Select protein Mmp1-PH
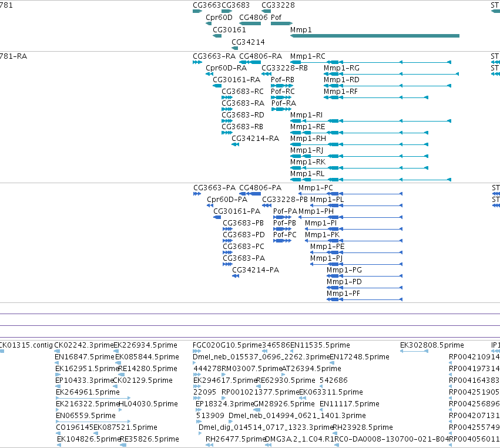The image size is (500, 448). point(350,217)
